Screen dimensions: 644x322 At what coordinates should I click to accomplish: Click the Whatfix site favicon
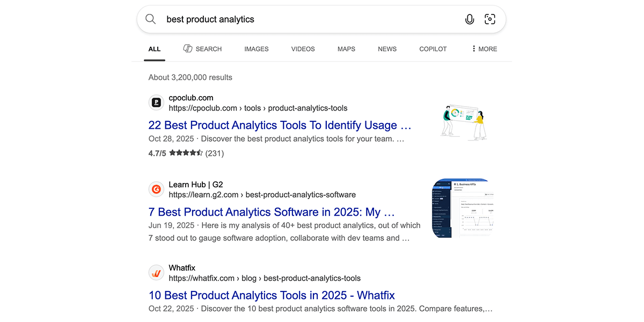[156, 272]
